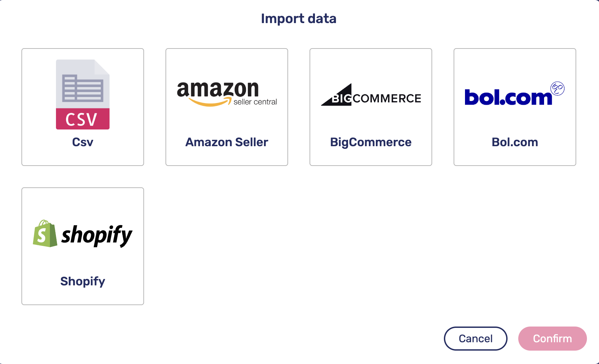Click the 'seller central' text in Amazon logo
Screen dimensions: 599x364
pos(255,102)
